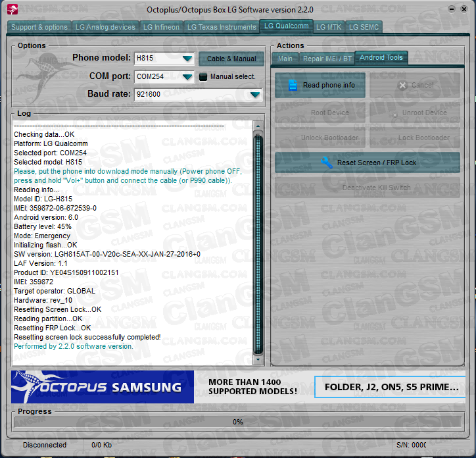Image resolution: width=476 pixels, height=458 pixels.
Task: Click the blue document icon on Read phone info
Action: point(293,85)
